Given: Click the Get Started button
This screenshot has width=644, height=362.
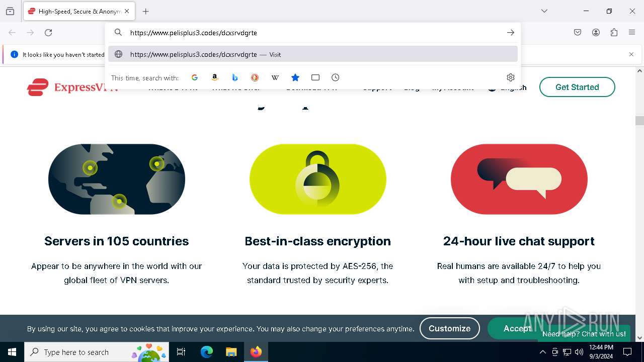Looking at the screenshot, I should click(x=577, y=87).
